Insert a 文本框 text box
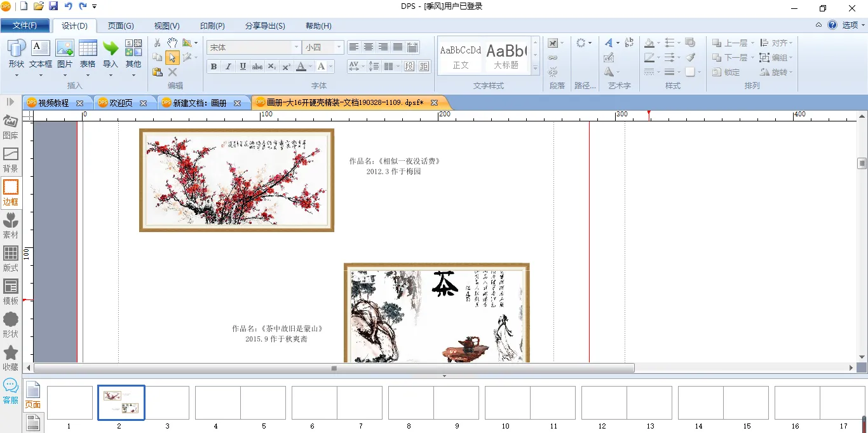Viewport: 868px width, 433px height. coord(40,54)
